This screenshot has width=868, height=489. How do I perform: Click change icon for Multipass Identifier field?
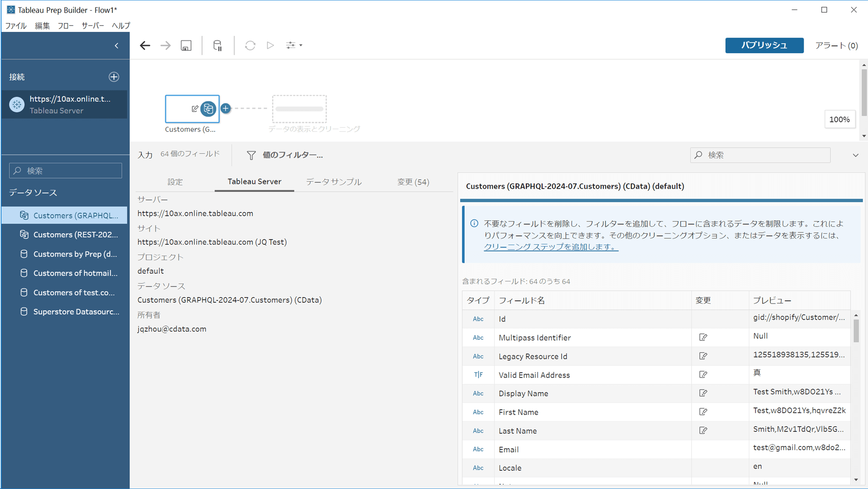(702, 337)
